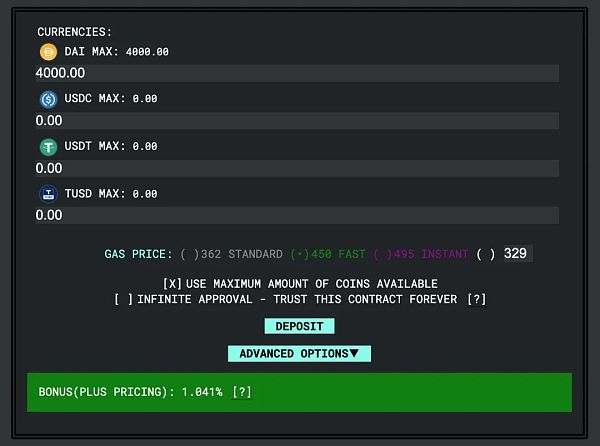The width and height of the screenshot is (600, 446).
Task: Click the USDC MAX: 0.00 label
Action: point(112,99)
